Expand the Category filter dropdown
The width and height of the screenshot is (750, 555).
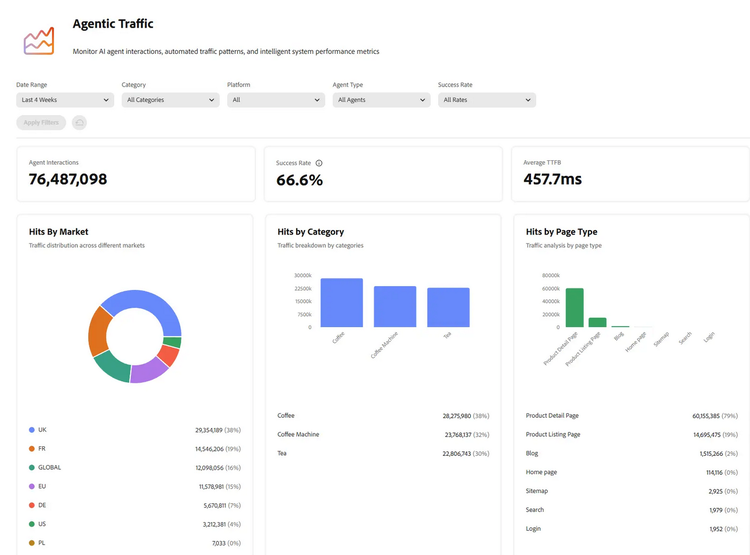170,100
